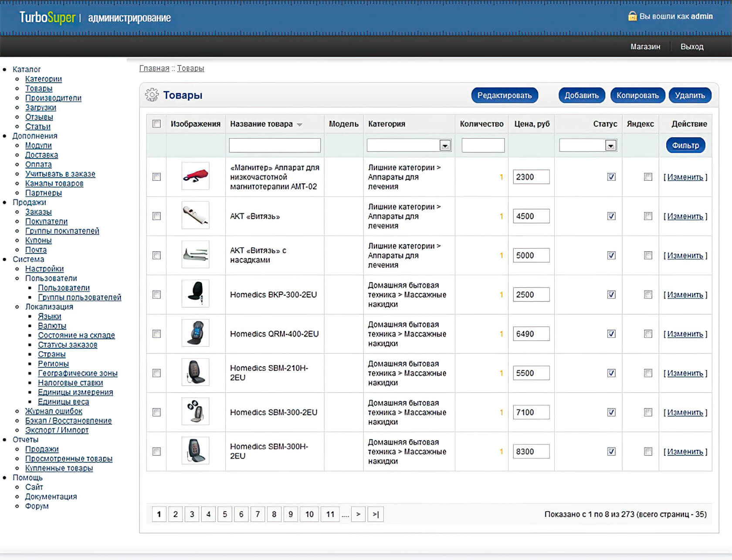
Task: Open Категории link in the sidebar
Action: point(44,79)
